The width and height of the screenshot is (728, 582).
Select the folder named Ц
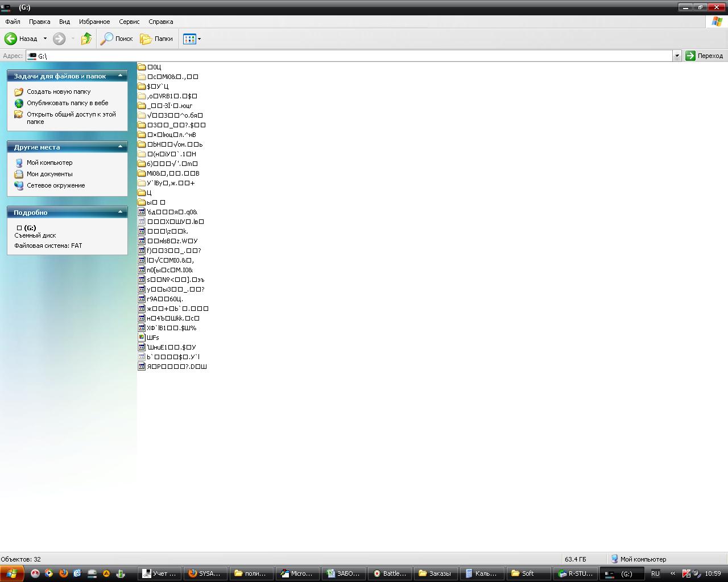[x=145, y=193]
